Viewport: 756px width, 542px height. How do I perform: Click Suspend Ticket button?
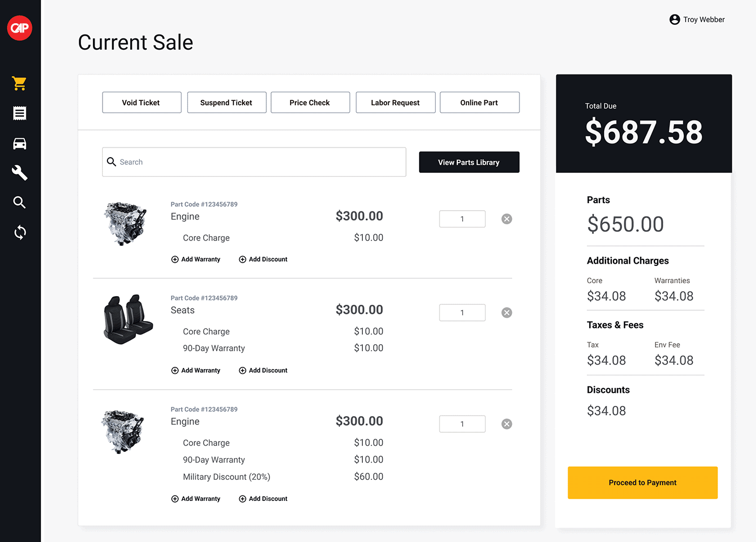click(227, 102)
